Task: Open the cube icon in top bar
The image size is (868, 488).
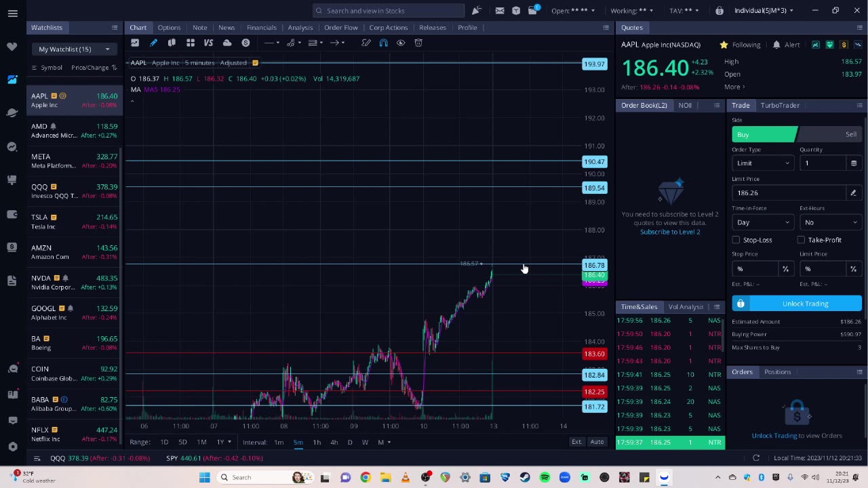Action: [516, 10]
